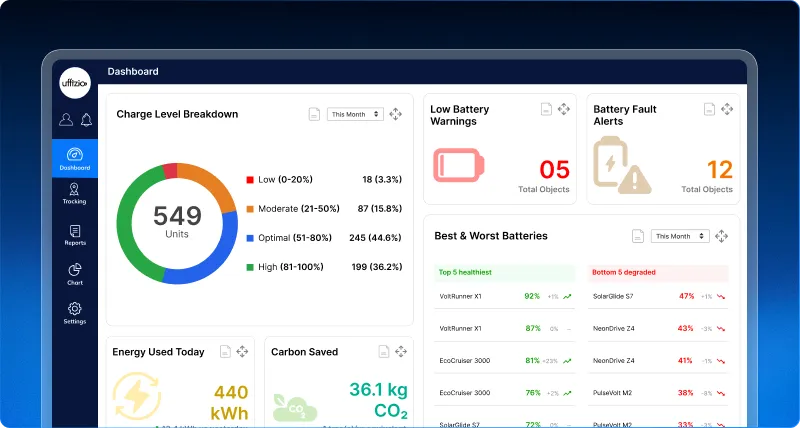This screenshot has height=428, width=800.
Task: Click the red Low (0-20%) legend swatch
Action: [x=250, y=180]
